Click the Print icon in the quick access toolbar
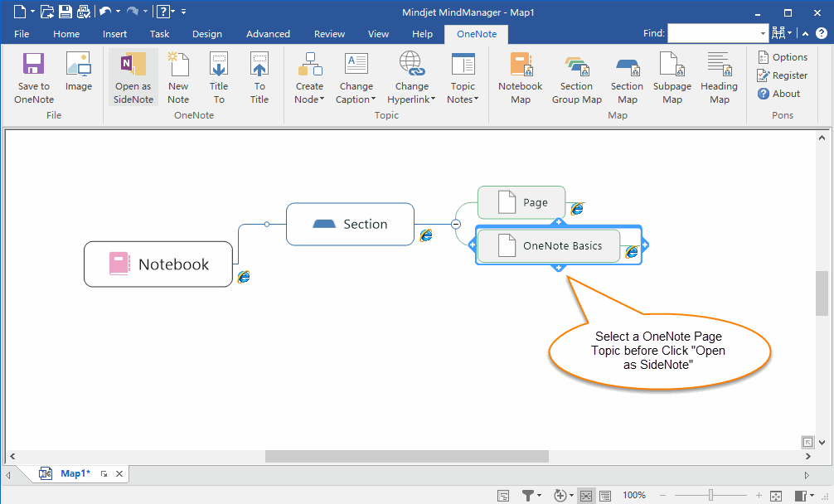The width and height of the screenshot is (834, 504). tap(84, 11)
